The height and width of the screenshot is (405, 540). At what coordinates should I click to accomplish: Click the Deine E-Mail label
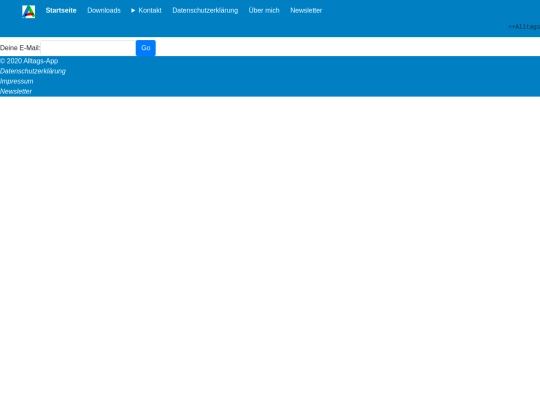20,48
